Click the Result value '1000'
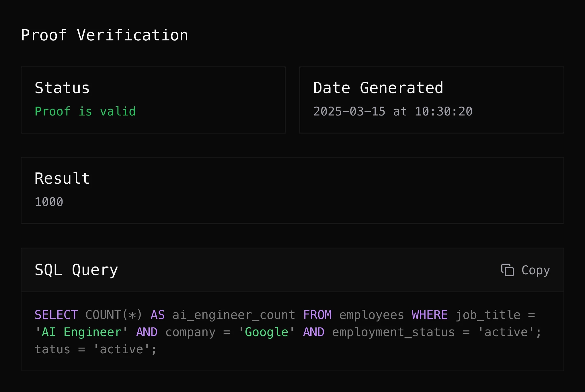This screenshot has height=392, width=585. click(x=48, y=202)
